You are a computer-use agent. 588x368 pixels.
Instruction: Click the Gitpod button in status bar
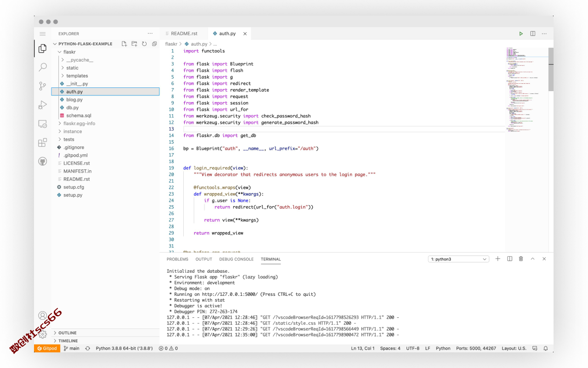tap(47, 348)
